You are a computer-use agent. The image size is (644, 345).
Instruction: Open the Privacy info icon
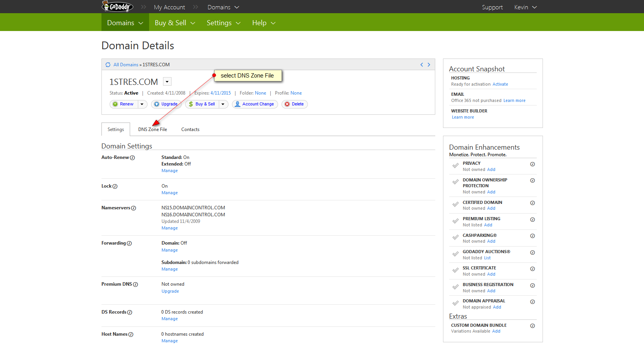(x=532, y=164)
